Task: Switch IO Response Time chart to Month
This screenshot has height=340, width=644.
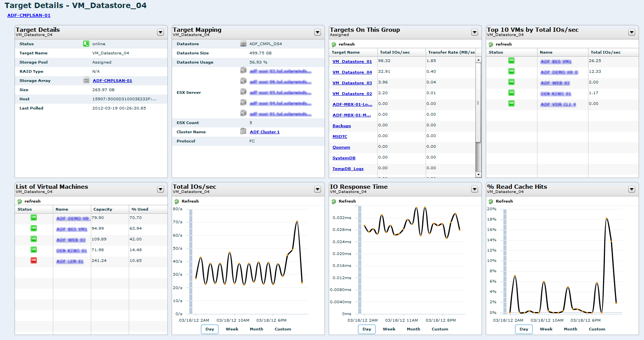Action: pos(414,329)
